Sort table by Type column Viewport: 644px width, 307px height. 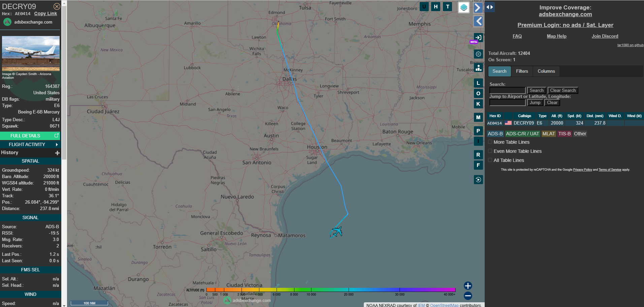tap(542, 116)
